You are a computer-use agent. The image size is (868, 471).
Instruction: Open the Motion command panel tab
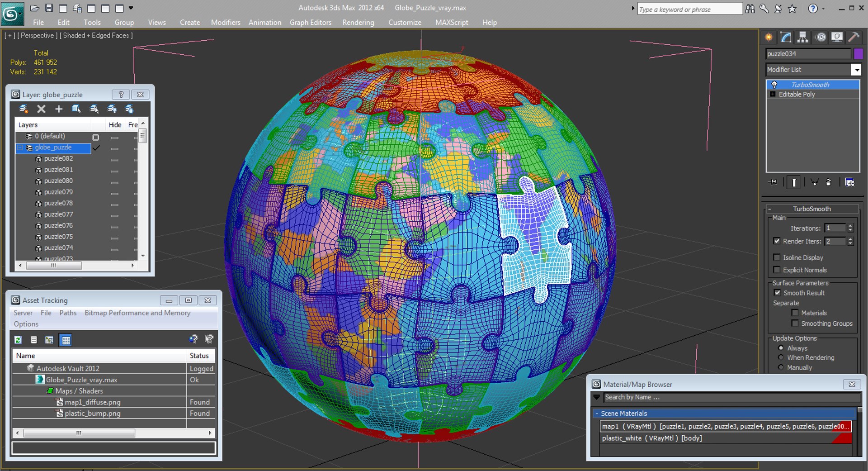pos(821,38)
